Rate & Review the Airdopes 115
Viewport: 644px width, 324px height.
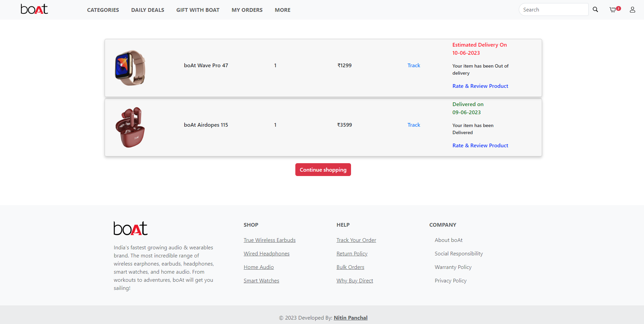(x=480, y=146)
